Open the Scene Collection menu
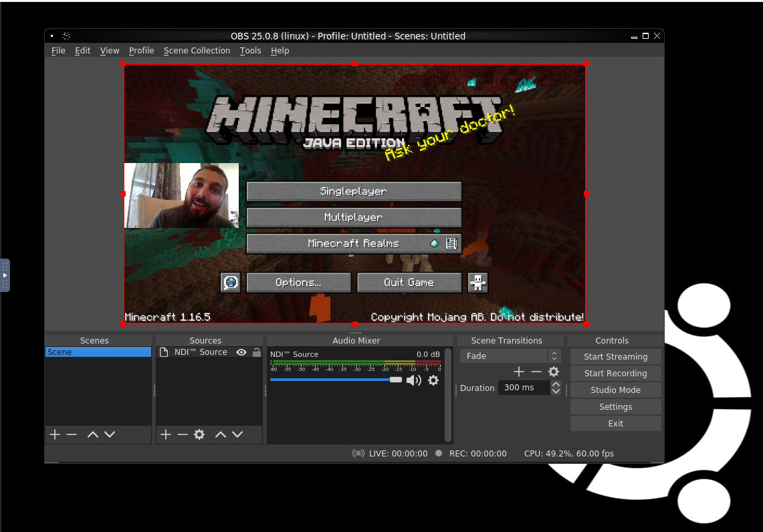 pos(197,51)
